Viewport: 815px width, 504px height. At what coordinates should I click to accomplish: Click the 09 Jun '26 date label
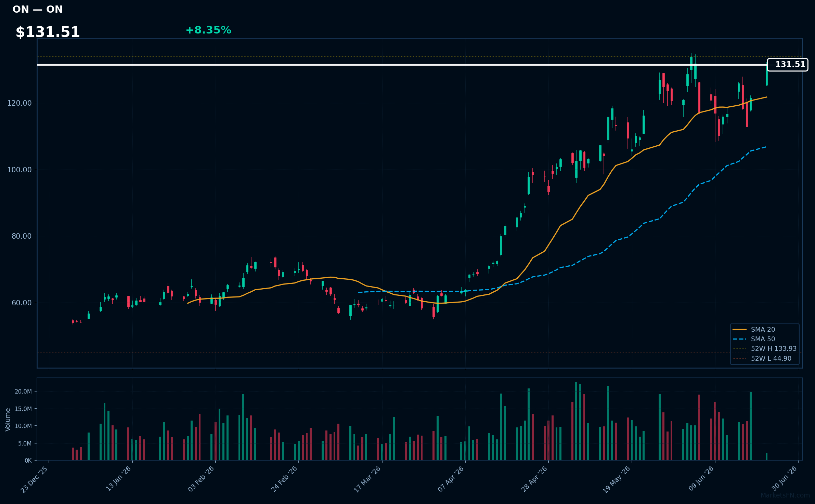click(x=701, y=478)
